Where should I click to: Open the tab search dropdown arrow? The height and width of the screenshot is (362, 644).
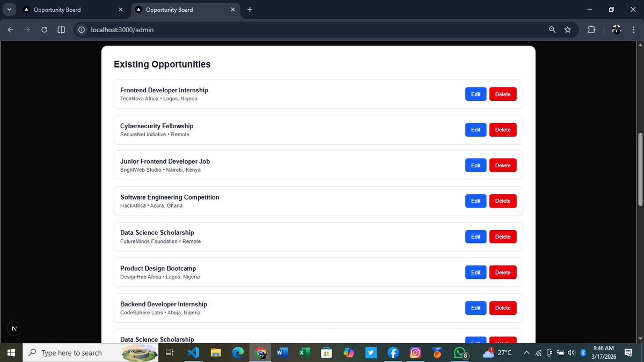click(x=9, y=10)
